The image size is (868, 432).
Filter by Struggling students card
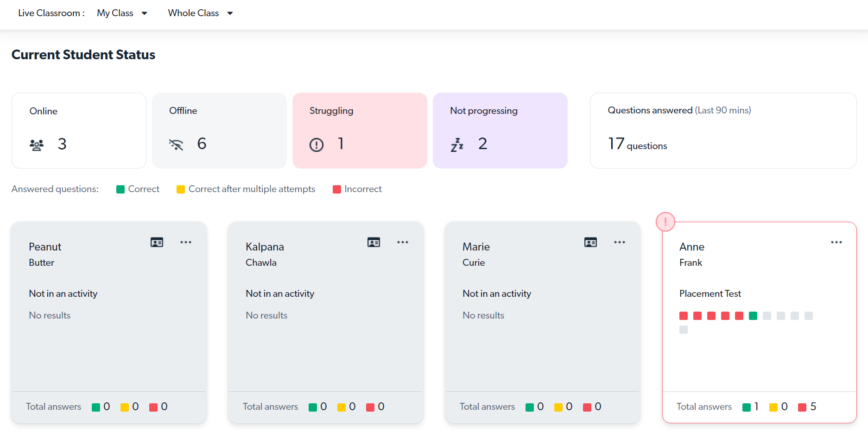pyautogui.click(x=360, y=131)
